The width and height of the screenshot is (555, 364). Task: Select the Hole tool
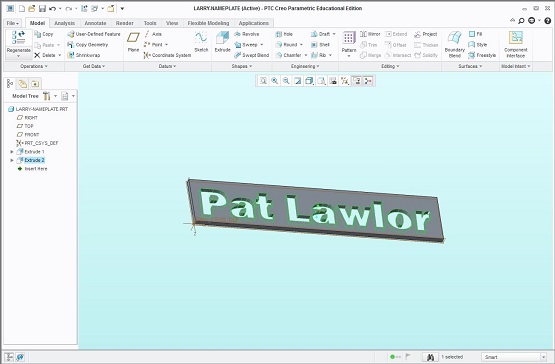click(284, 34)
